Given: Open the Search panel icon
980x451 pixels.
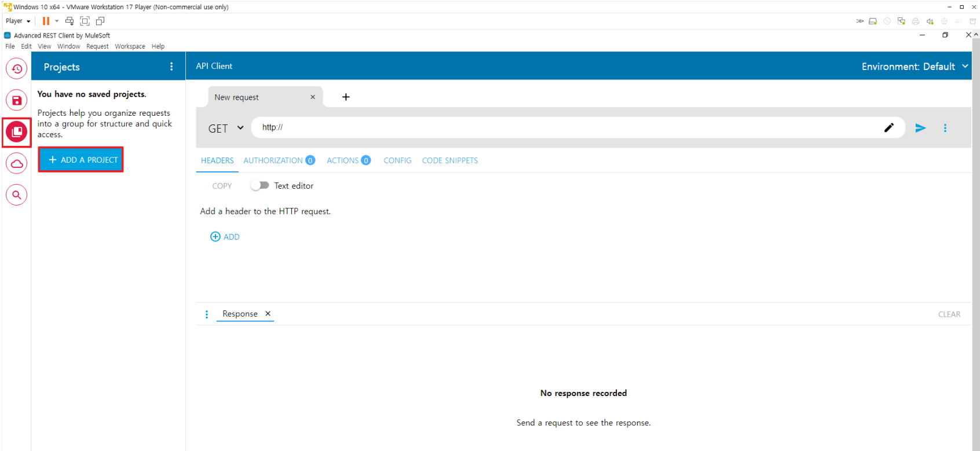Looking at the screenshot, I should 17,195.
